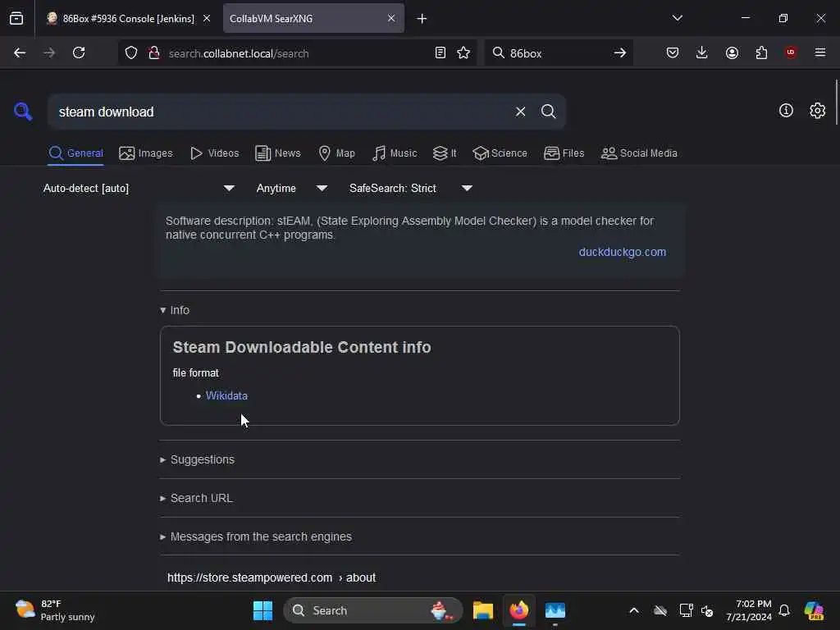Click the steam download search field
This screenshot has width=840, height=630.
pyautogui.click(x=281, y=112)
